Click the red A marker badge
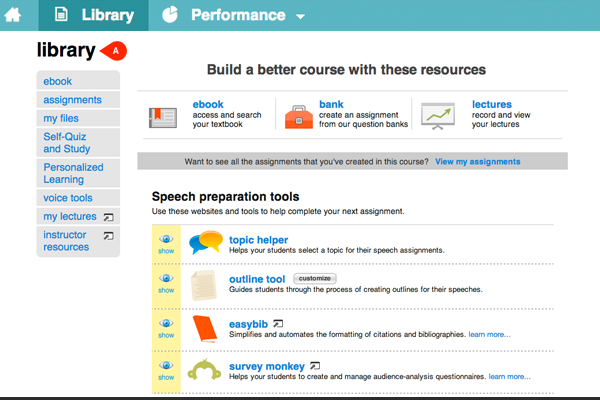The height and width of the screenshot is (400, 600). (115, 50)
